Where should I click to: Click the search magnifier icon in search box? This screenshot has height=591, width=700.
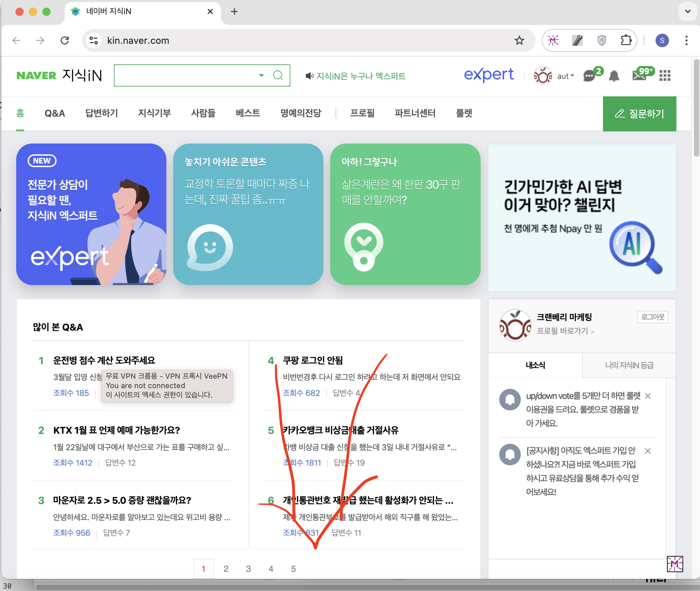tap(278, 75)
